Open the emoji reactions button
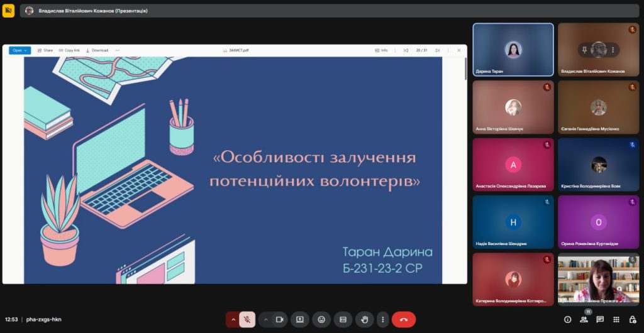644x333 pixels. coord(321,319)
